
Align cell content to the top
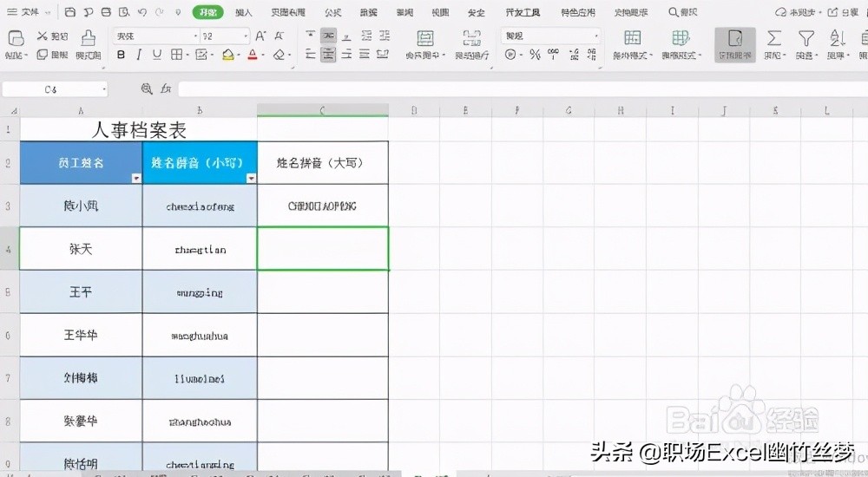(311, 36)
